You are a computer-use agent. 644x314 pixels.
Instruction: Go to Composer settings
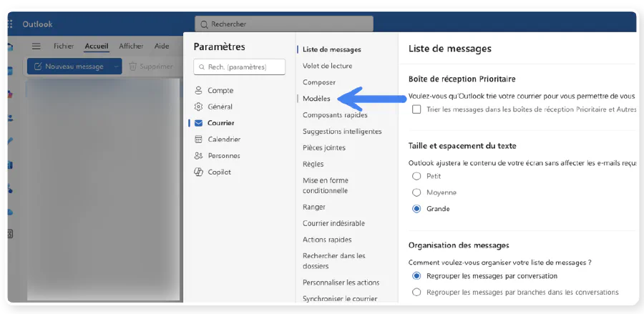(x=319, y=82)
